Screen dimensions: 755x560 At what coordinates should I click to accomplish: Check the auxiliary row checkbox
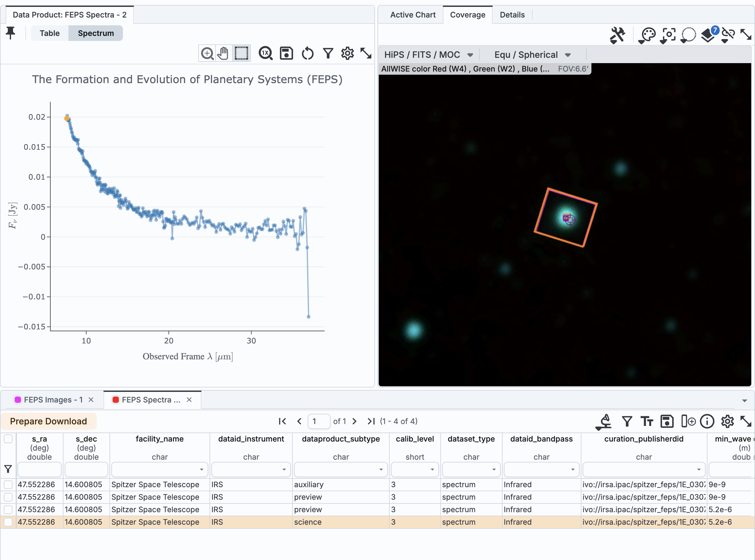pyautogui.click(x=8, y=484)
